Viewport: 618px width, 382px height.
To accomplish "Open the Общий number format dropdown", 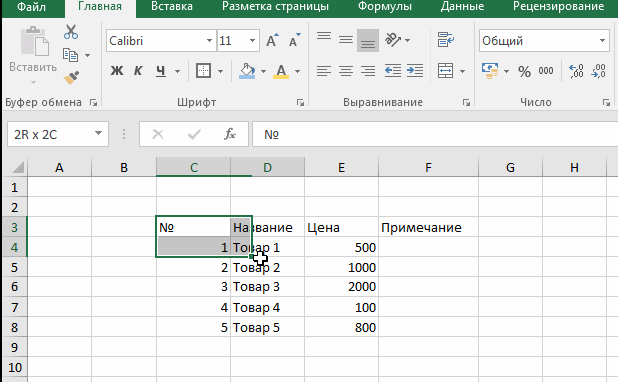I will tap(602, 41).
